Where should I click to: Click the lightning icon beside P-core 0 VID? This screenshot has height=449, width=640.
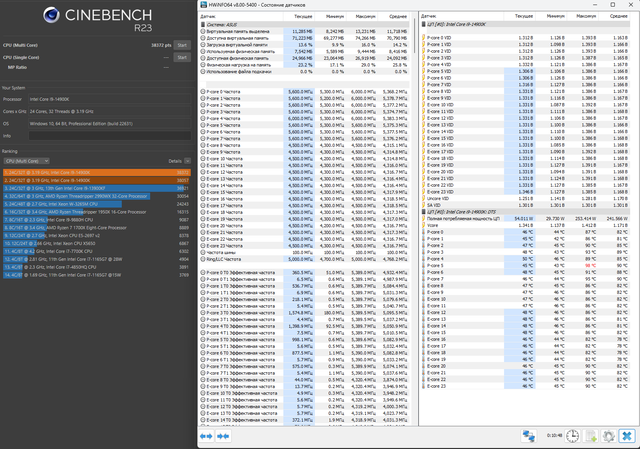(424, 38)
